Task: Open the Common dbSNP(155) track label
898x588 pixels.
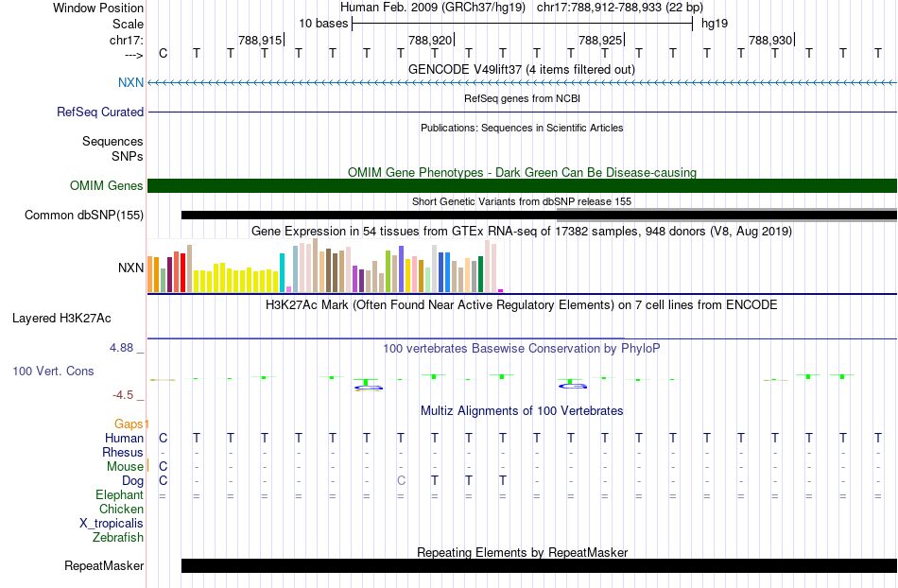Action: [x=84, y=215]
